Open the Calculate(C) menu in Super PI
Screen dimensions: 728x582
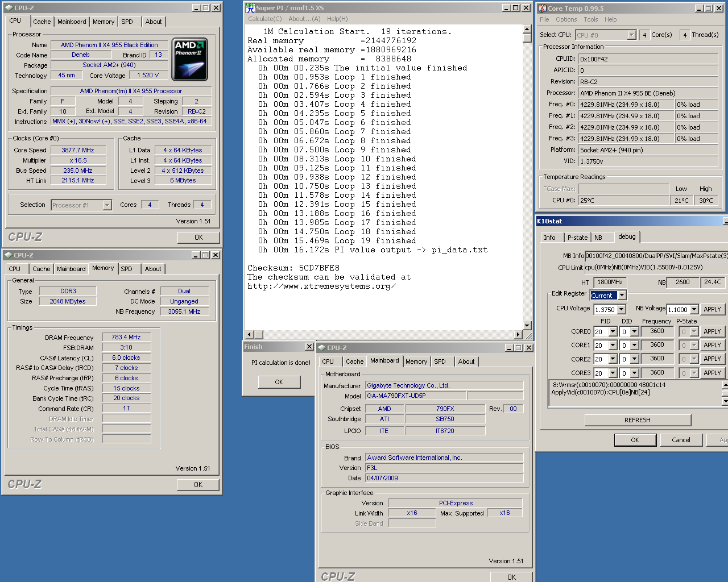tap(264, 19)
